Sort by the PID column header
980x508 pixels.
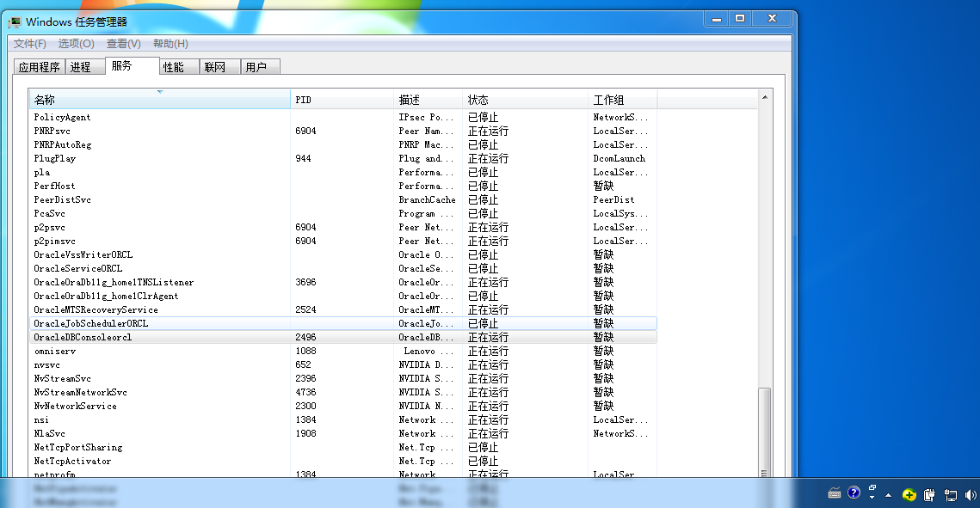click(342, 100)
